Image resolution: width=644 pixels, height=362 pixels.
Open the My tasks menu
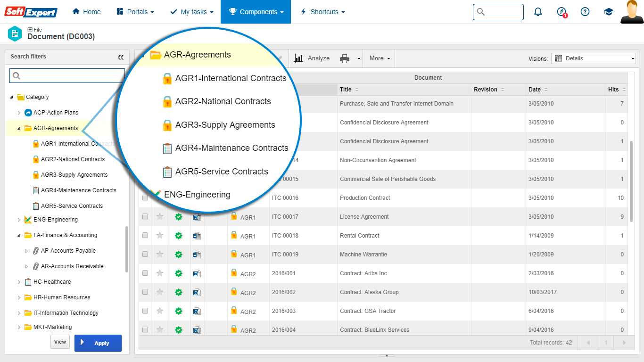191,12
